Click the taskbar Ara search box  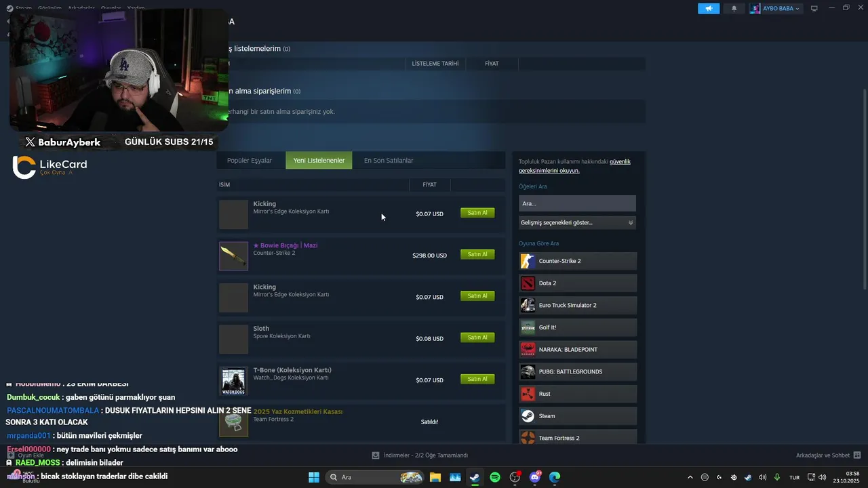tap(374, 477)
